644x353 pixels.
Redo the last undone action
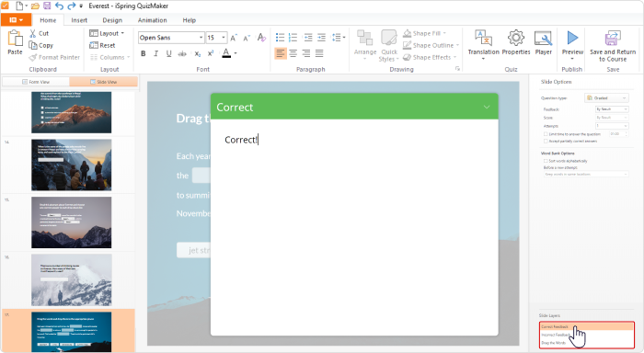click(x=72, y=6)
